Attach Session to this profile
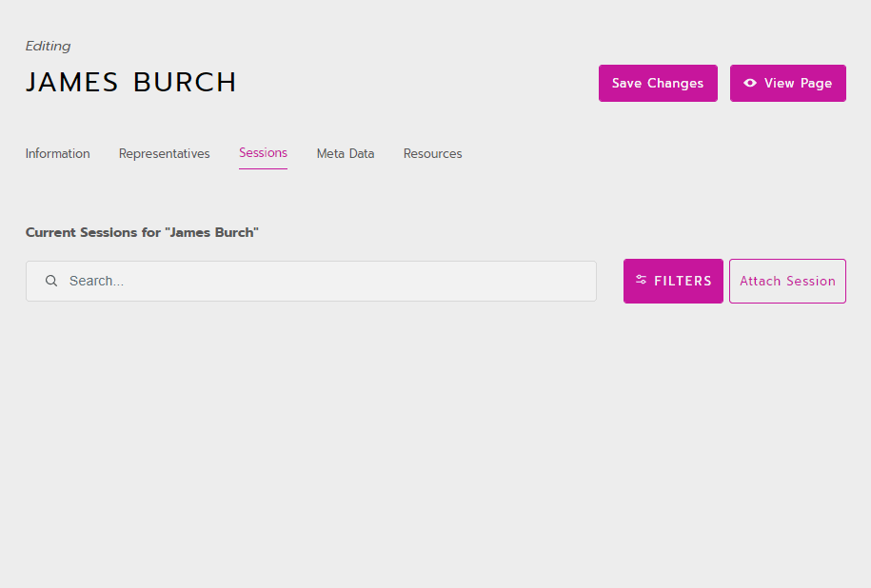The image size is (871, 588). point(787,281)
